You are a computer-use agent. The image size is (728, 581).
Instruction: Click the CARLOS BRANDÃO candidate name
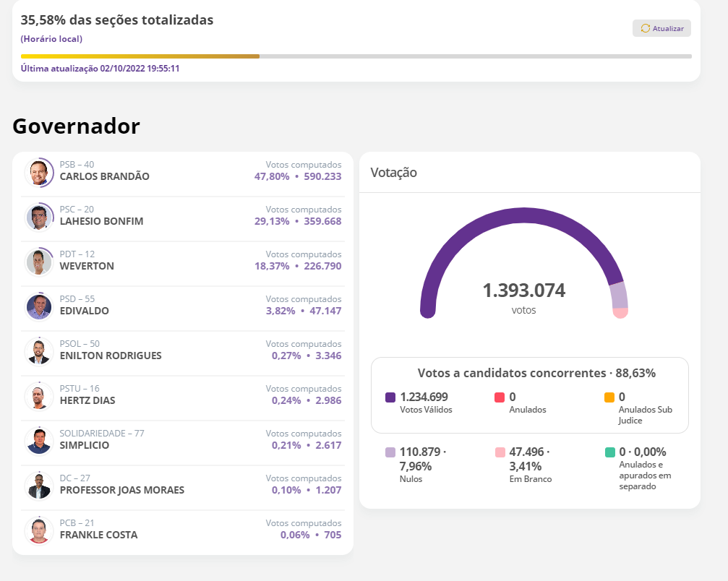point(104,176)
